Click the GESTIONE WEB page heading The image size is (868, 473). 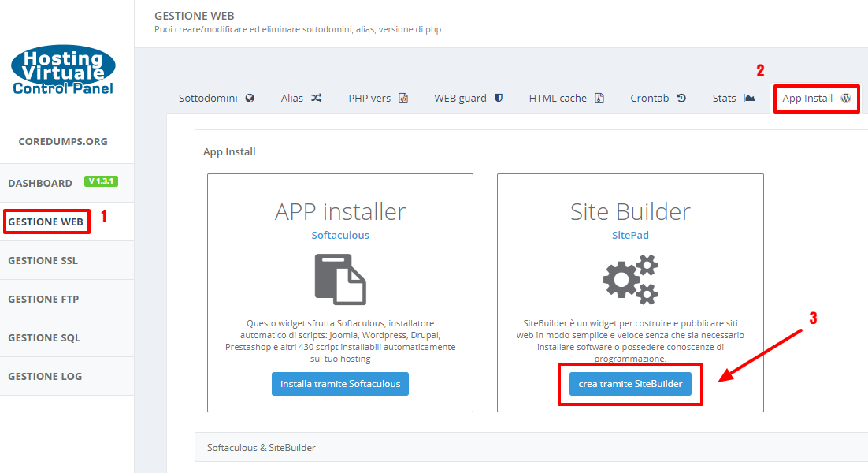tap(195, 16)
